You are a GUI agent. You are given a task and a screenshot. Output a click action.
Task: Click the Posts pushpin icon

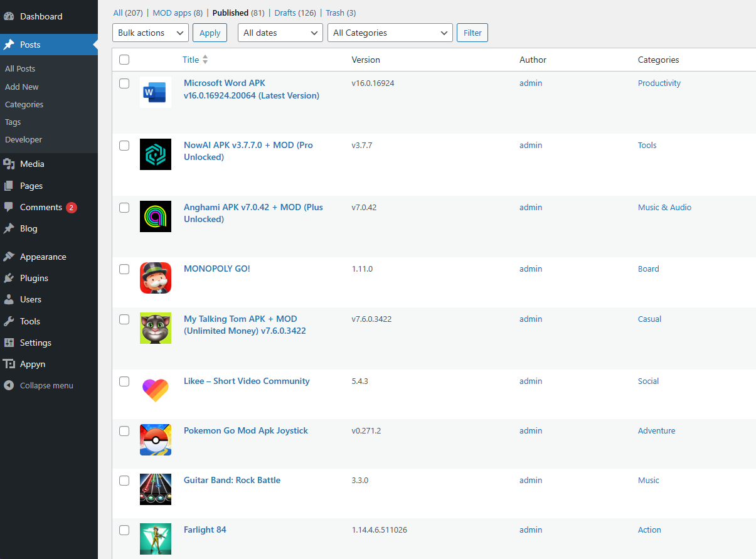pyautogui.click(x=9, y=45)
